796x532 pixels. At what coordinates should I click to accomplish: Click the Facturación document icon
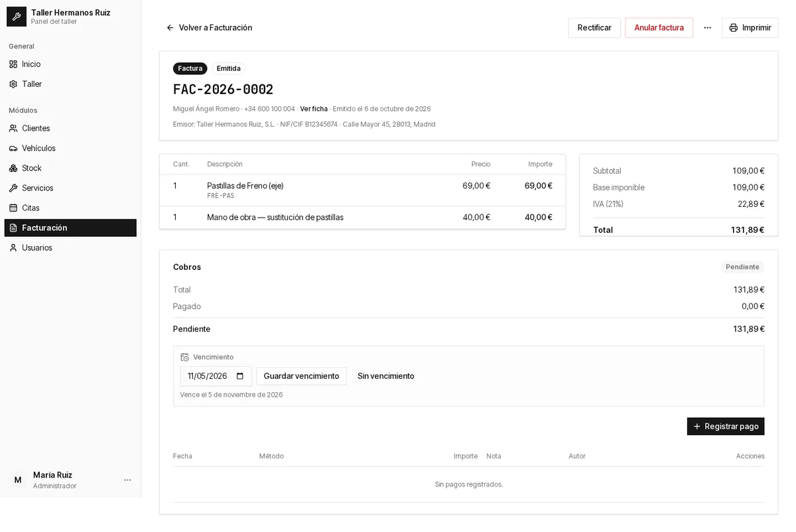point(13,228)
